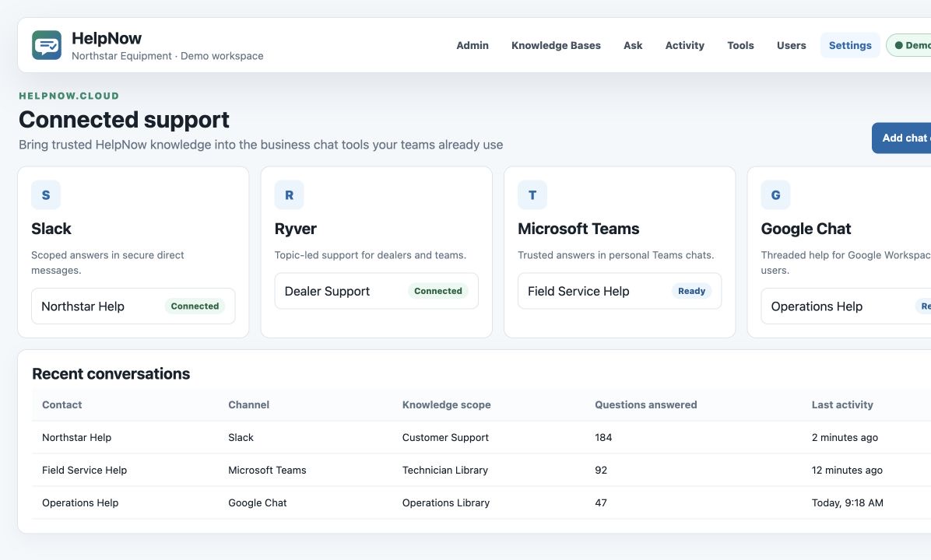Image resolution: width=931 pixels, height=560 pixels.
Task: Click the Connected support page title
Action: [x=124, y=119]
